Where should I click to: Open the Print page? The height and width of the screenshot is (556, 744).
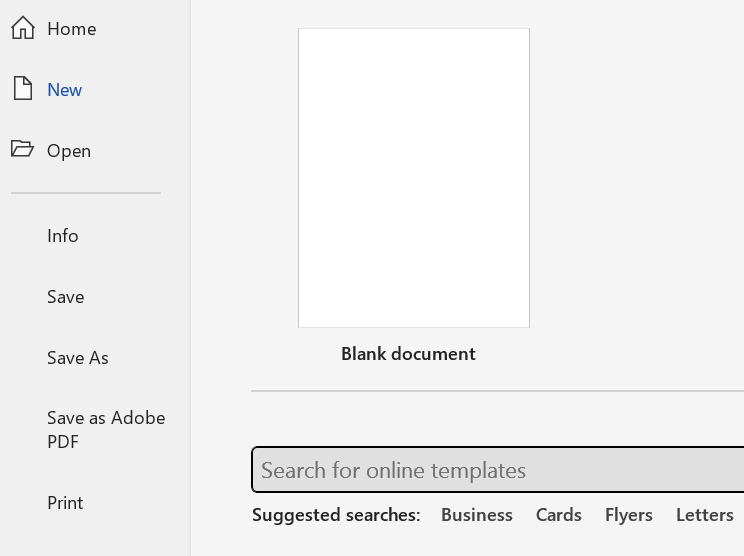point(66,503)
